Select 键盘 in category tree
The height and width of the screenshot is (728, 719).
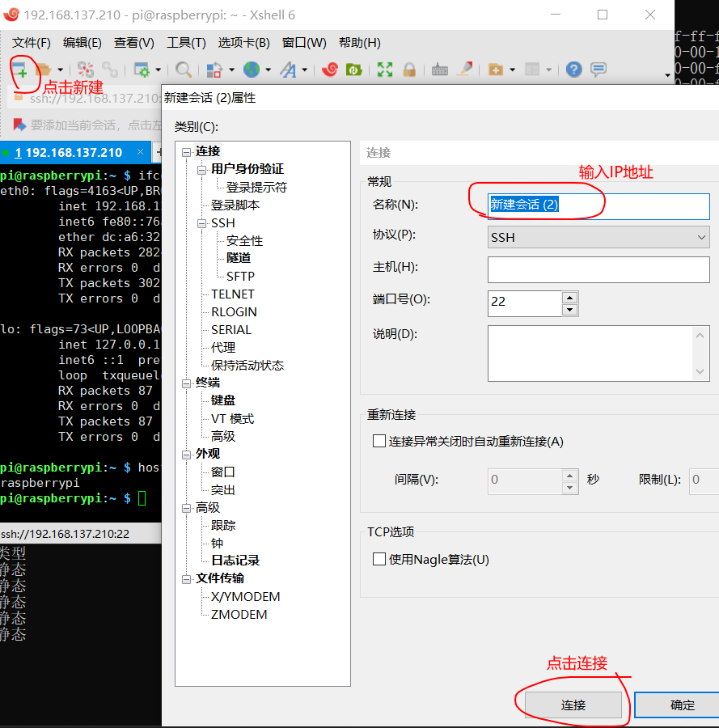223,400
